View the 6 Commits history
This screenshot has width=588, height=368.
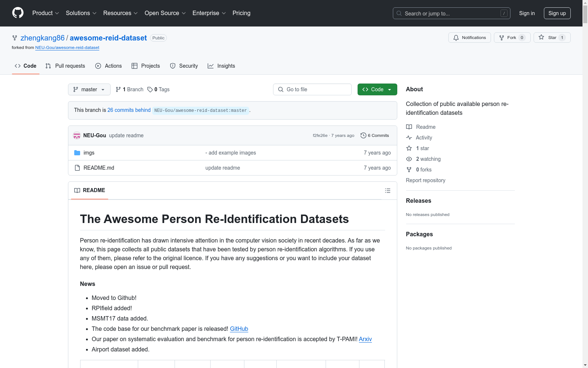[x=375, y=135]
